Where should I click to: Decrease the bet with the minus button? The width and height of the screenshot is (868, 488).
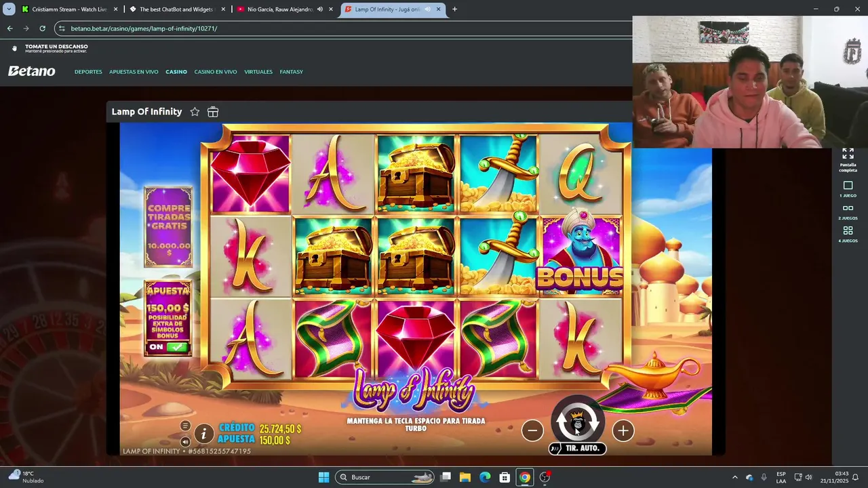532,430
